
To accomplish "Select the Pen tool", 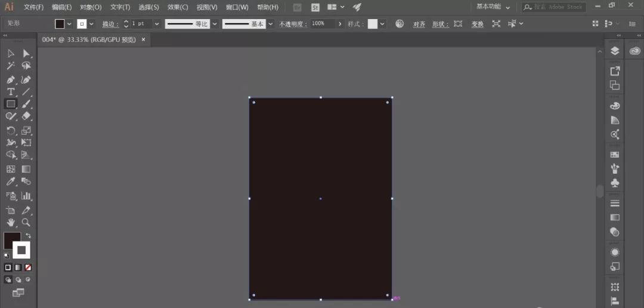I will pos(11,79).
